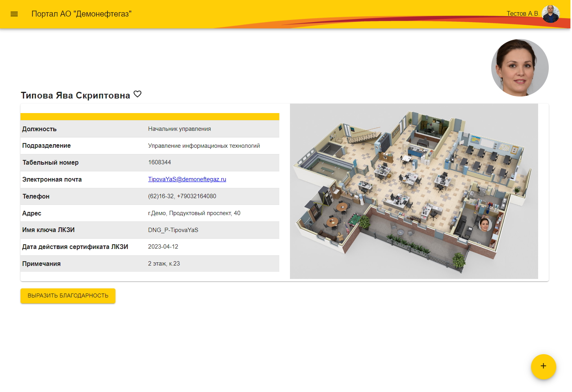Click the Управление информационых технологий department value
This screenshot has width=572, height=392.
click(204, 146)
